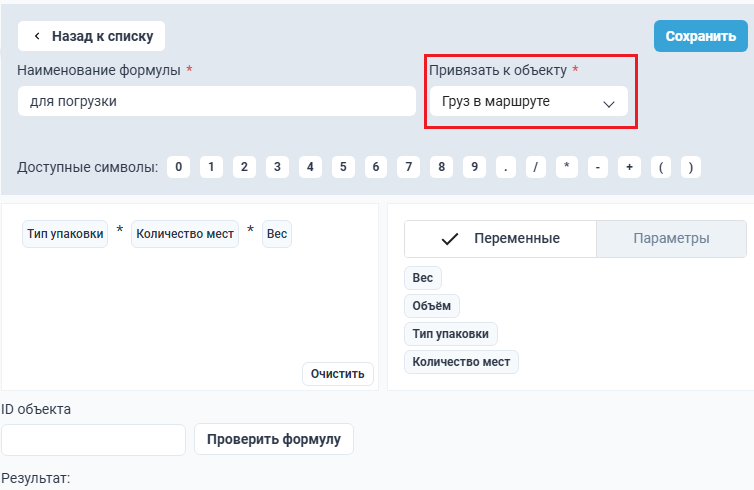The height and width of the screenshot is (490, 754).
Task: Insert symbol 5 into formula
Action: tap(343, 167)
